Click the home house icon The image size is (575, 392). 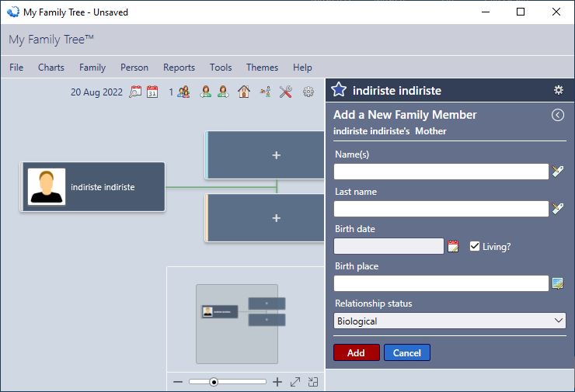point(244,92)
